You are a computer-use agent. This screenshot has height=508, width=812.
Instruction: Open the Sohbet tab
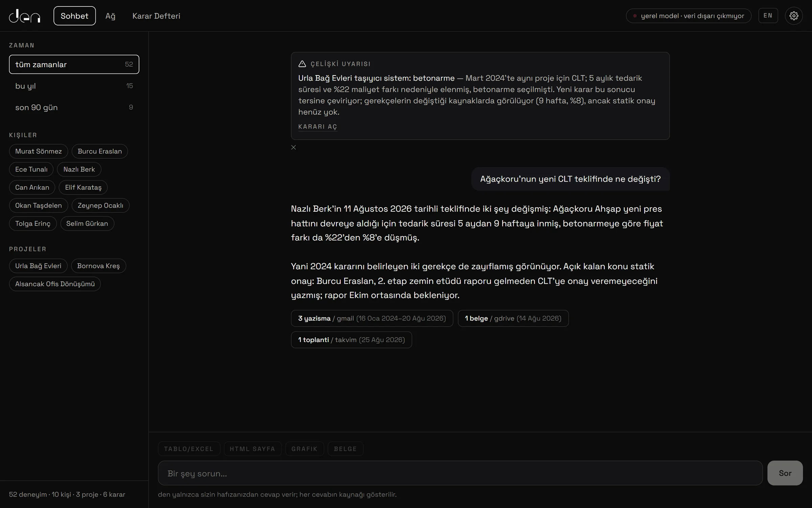click(74, 16)
